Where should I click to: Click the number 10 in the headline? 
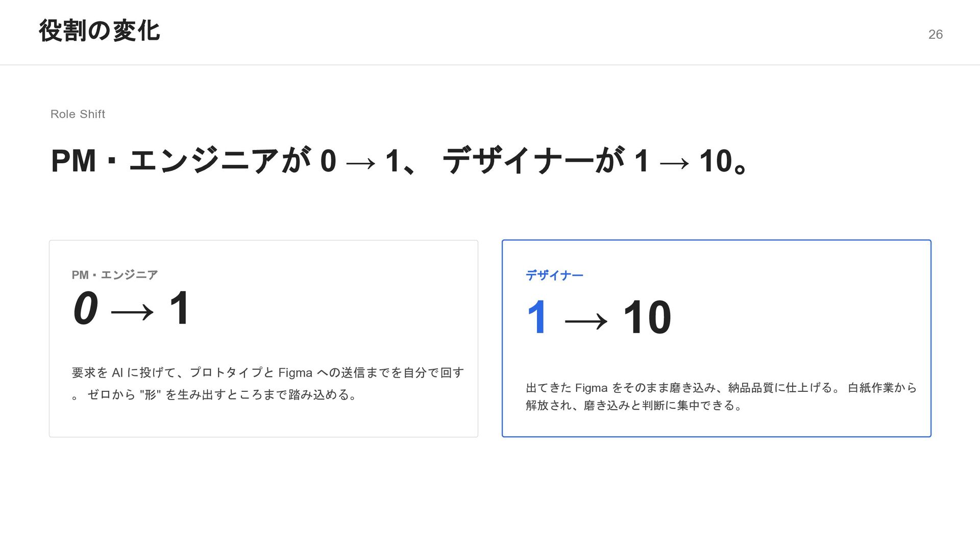point(716,161)
